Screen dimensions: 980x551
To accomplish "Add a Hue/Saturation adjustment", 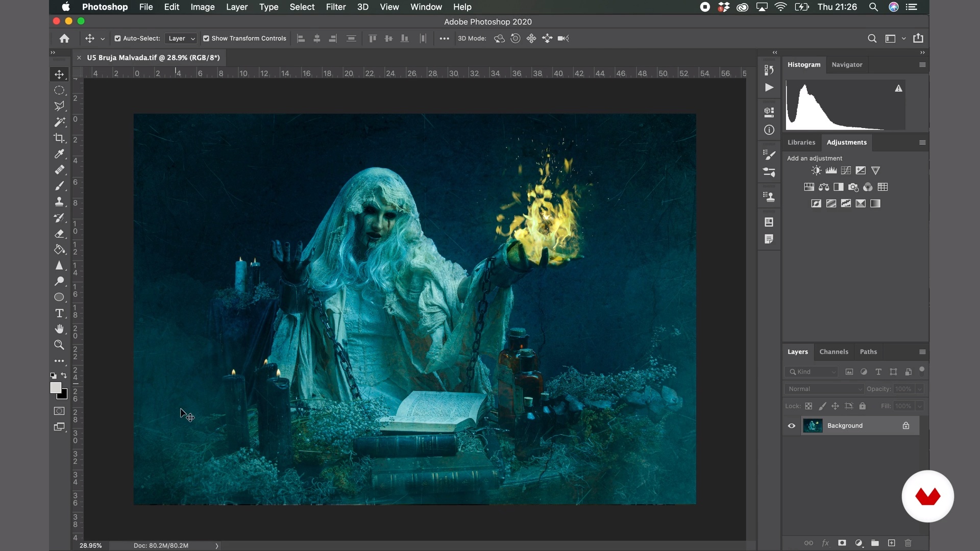I will [809, 187].
